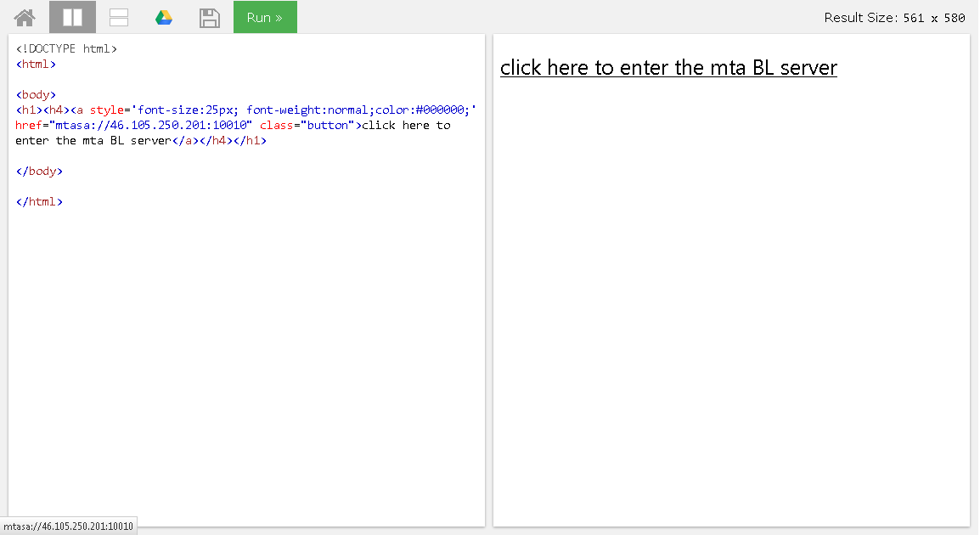
Task: Click the 'enter the mta BL server' code text
Action: 93,140
